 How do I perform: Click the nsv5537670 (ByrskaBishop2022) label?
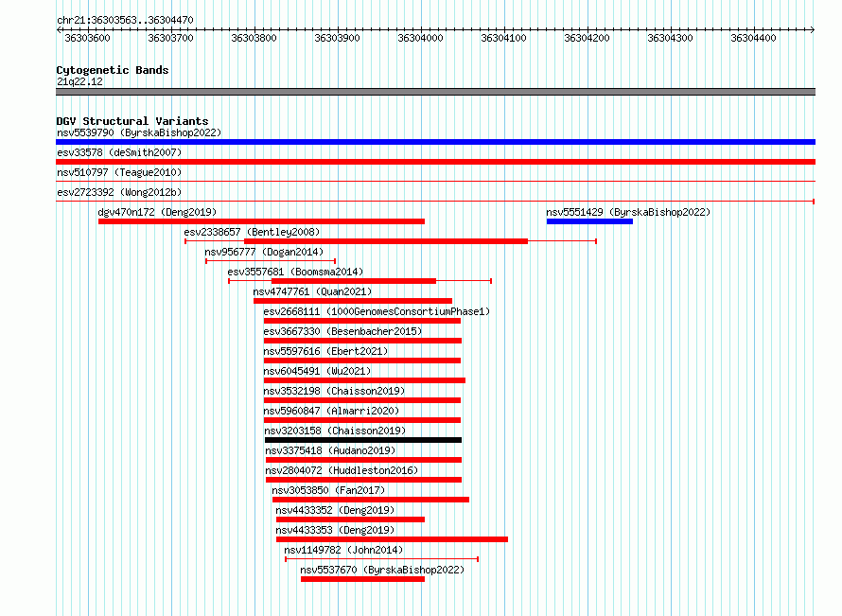click(x=382, y=570)
